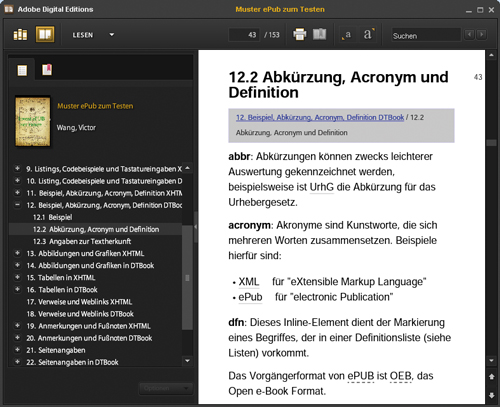
Task: Collapse chapter 12 Beispiel DTBook node
Action: coord(17,205)
